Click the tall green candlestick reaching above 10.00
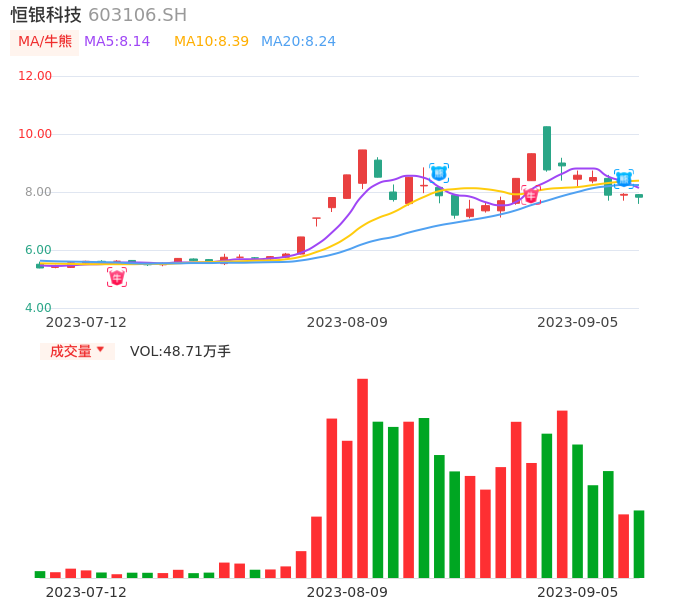Image resolution: width=686 pixels, height=606 pixels. [547, 148]
